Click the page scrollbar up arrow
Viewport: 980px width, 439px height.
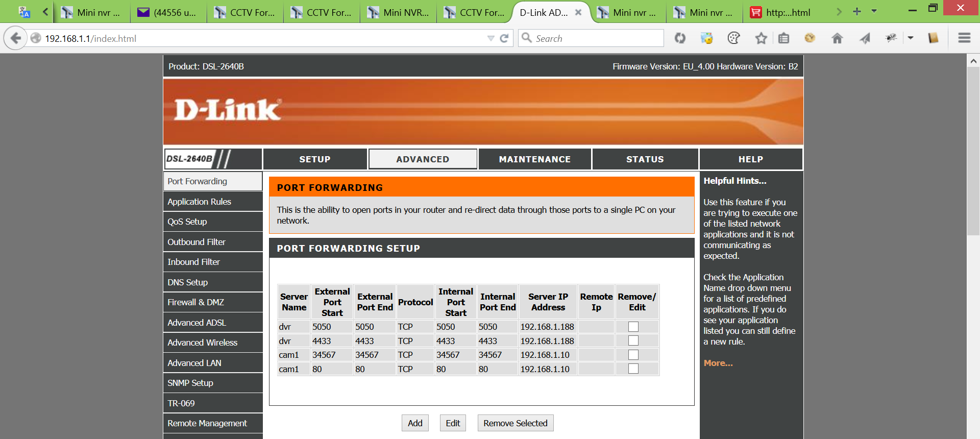973,61
